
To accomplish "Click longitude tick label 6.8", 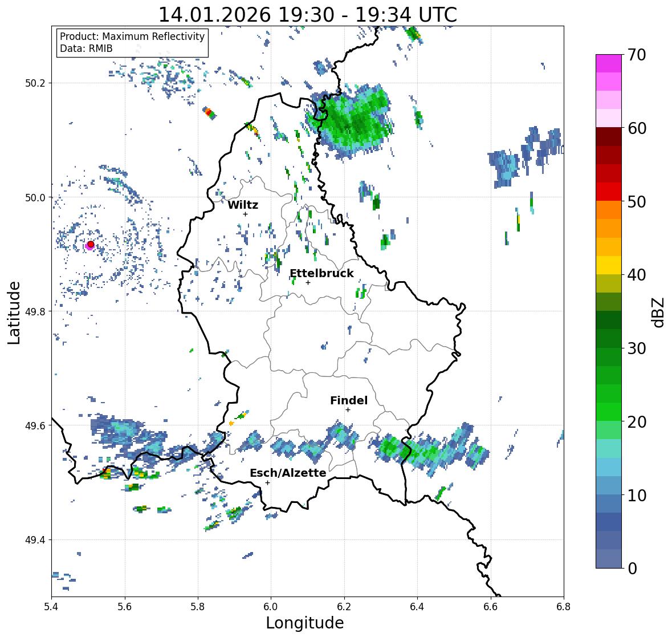I will pyautogui.click(x=564, y=607).
